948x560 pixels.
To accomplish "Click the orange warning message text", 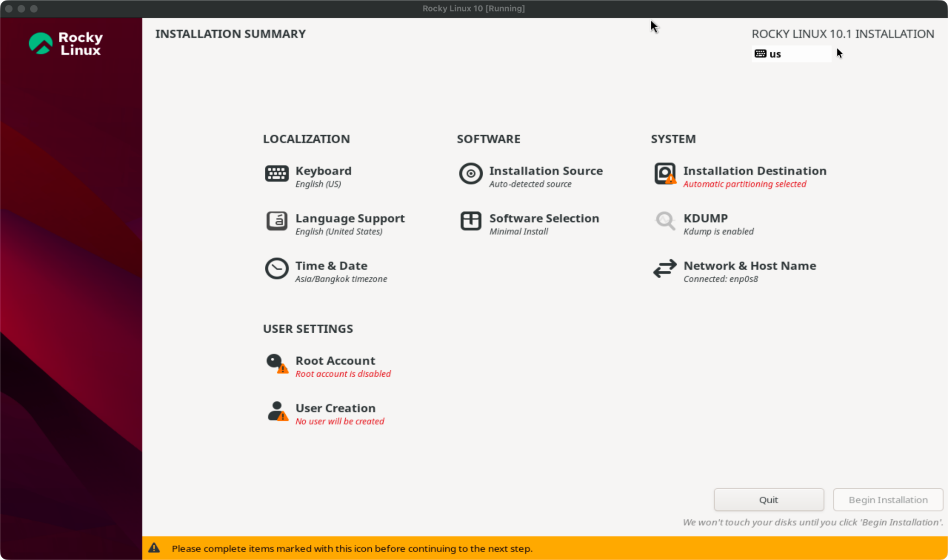I will point(352,549).
